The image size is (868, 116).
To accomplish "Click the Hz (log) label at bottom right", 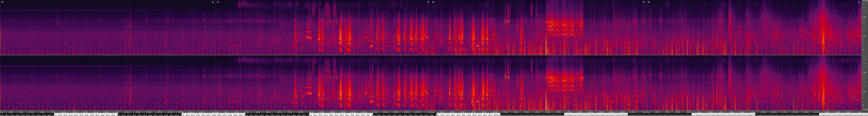I will pos(865,110).
